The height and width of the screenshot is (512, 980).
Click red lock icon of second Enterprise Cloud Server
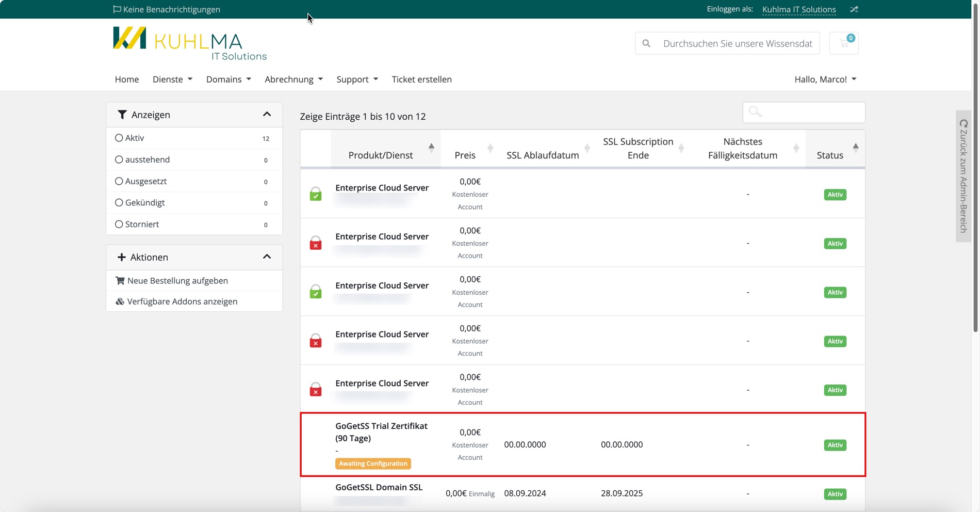316,243
